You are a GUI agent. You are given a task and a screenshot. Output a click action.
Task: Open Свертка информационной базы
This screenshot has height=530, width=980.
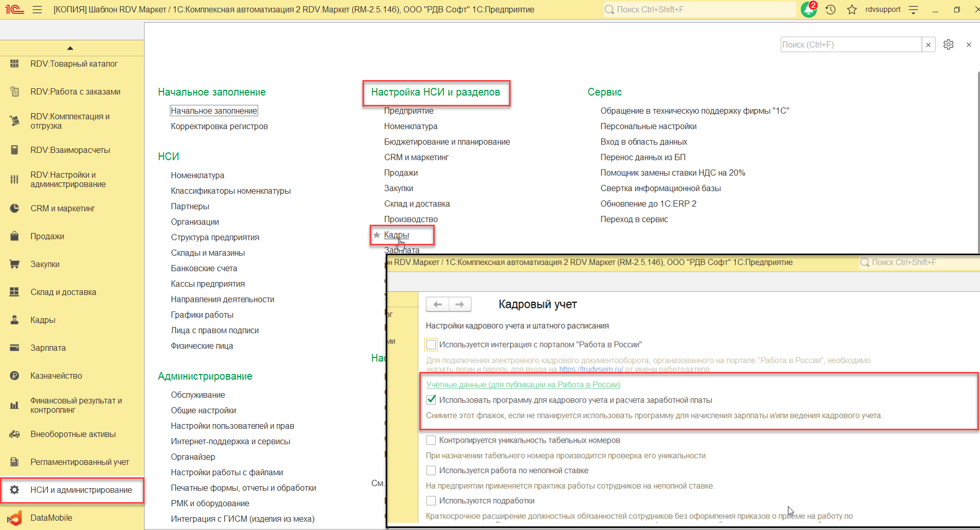661,188
